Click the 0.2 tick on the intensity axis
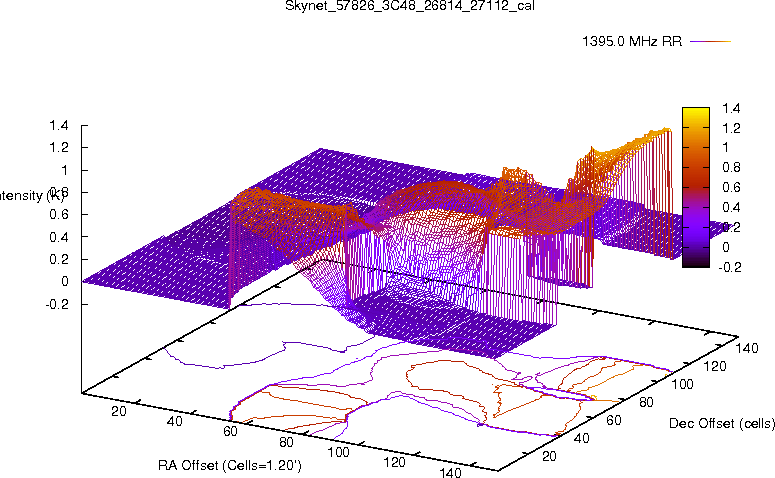The image size is (775, 478). pos(58,259)
